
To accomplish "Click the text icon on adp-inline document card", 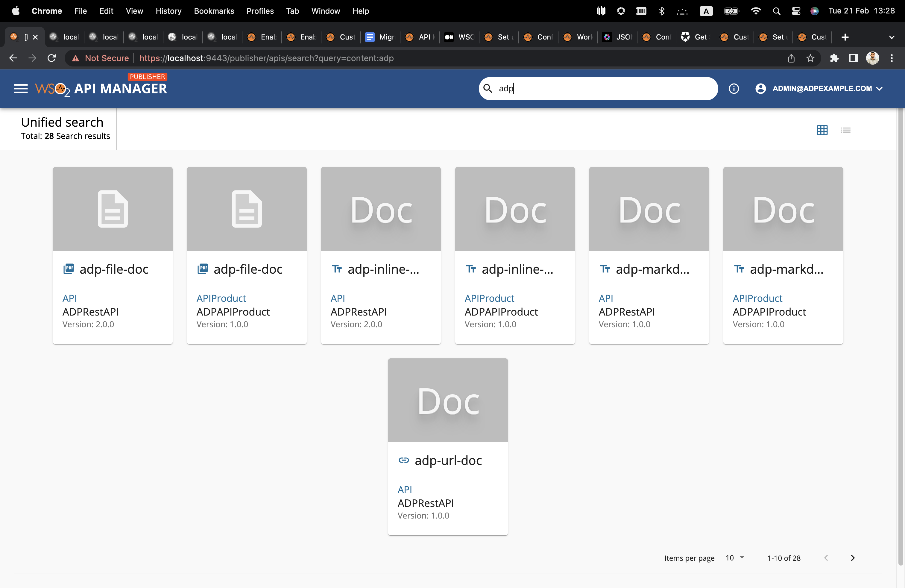I will point(337,269).
